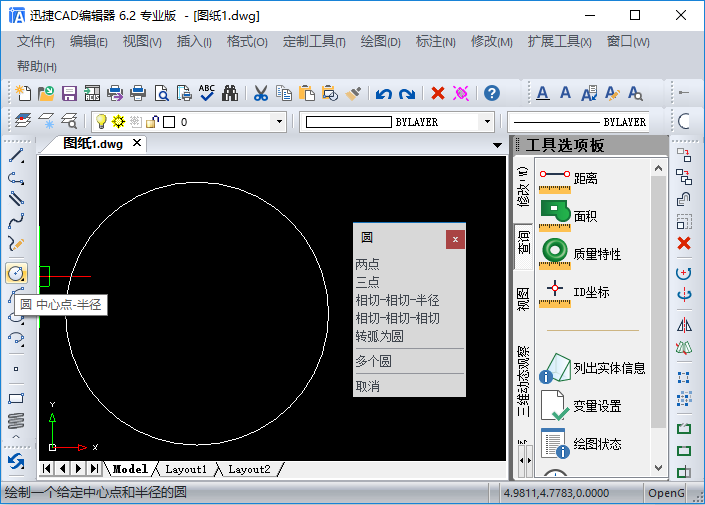
Task: Select the Line tool in left toolbar
Action: tap(16, 156)
